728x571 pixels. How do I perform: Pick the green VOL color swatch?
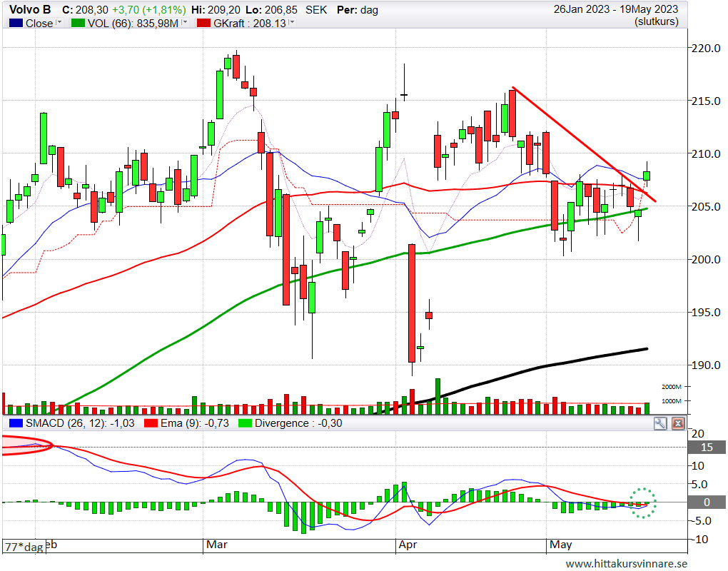[x=78, y=23]
